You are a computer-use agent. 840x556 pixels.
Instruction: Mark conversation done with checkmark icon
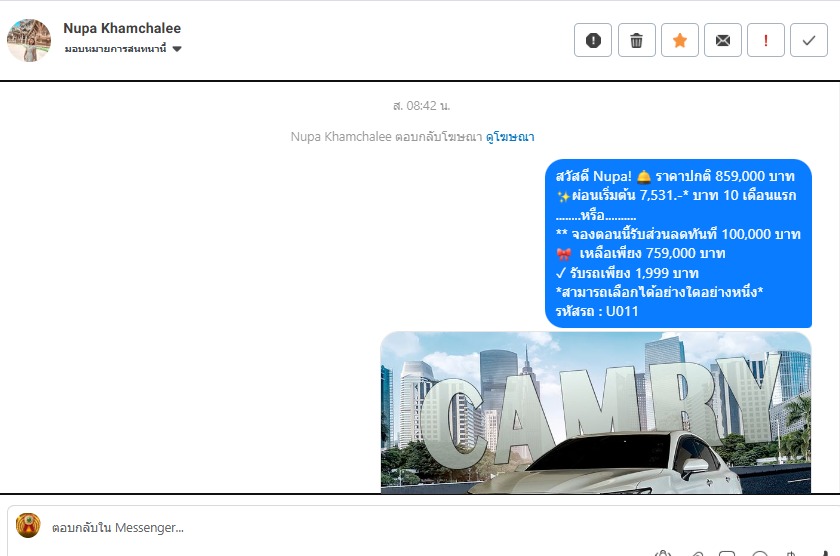[x=809, y=40]
